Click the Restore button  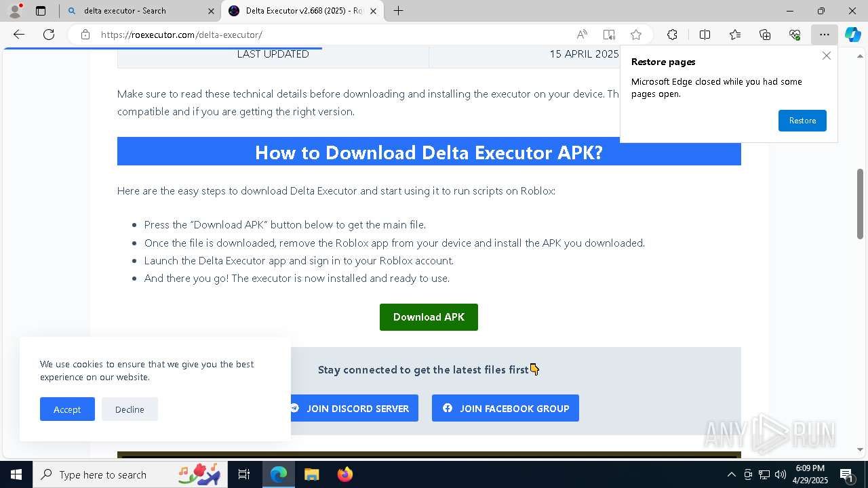[802, 121]
